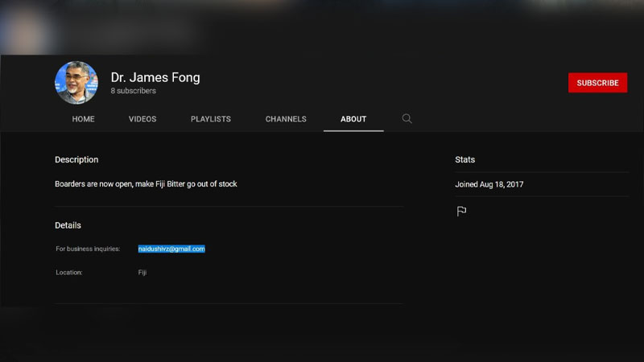Select the CHANNELS tab
The image size is (644, 362).
click(286, 119)
